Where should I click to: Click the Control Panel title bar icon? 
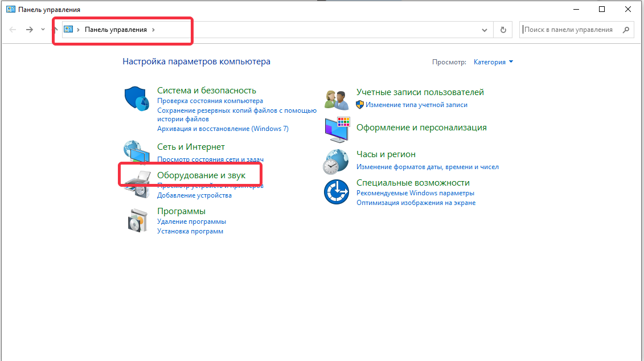click(x=11, y=9)
